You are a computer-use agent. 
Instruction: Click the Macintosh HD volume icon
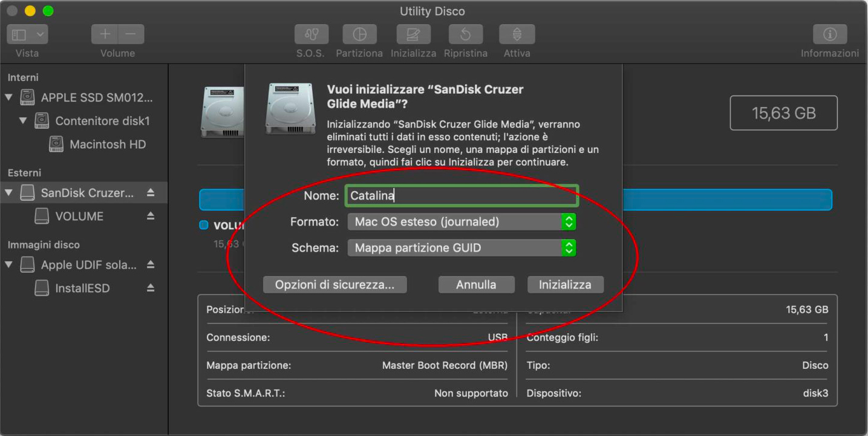pos(56,144)
